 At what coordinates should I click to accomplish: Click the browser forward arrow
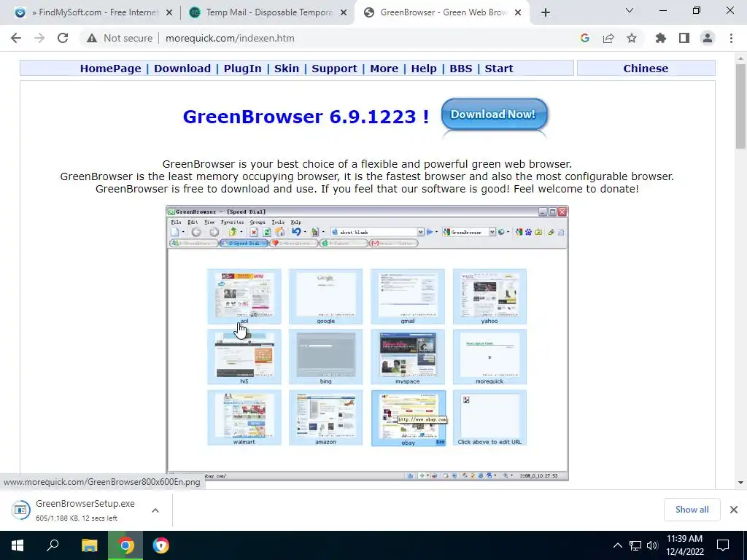click(x=39, y=38)
